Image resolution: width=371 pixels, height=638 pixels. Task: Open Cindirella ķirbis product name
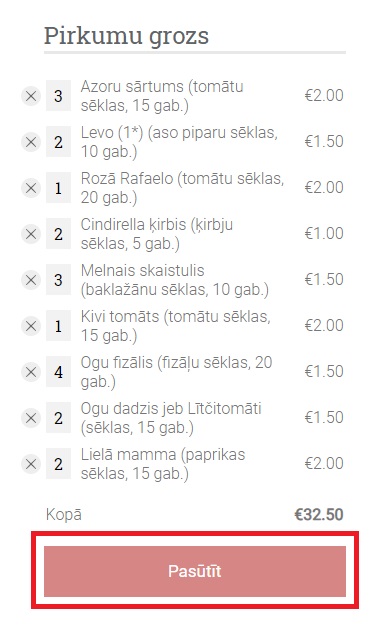(157, 234)
